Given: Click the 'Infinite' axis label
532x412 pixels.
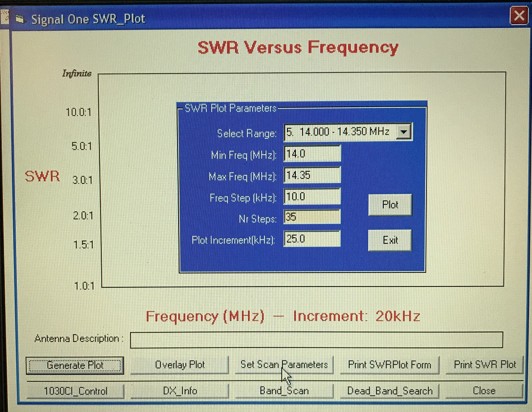Looking at the screenshot, I should coord(77,73).
